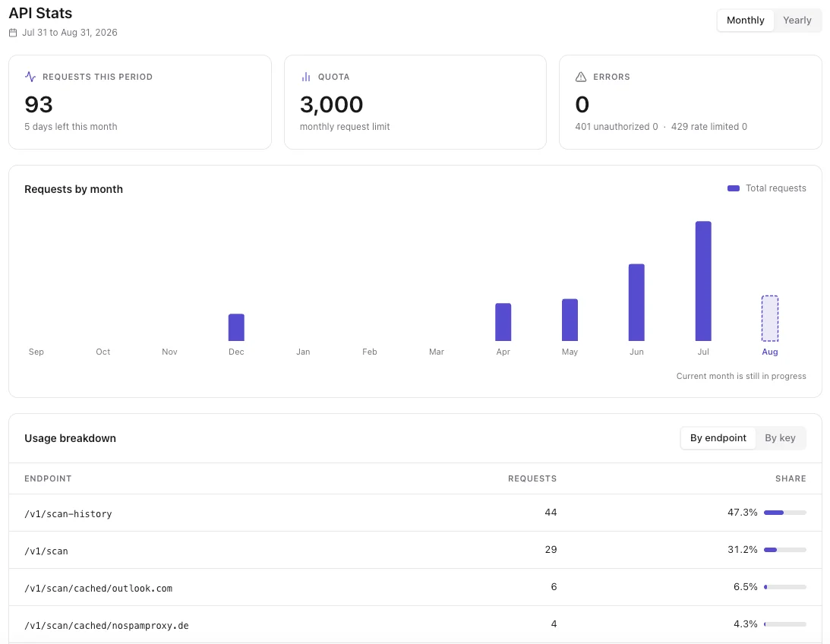Switch to the Yearly view
The image size is (830, 644).
pos(797,20)
